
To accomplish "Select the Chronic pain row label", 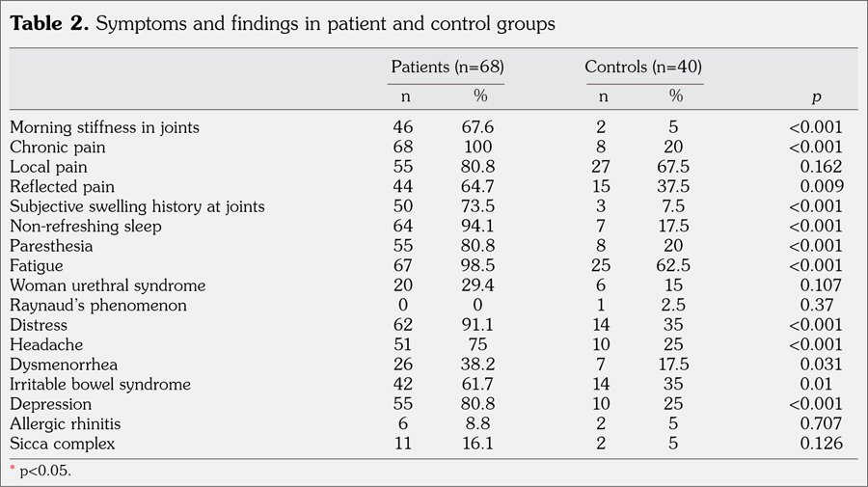I will [57, 148].
